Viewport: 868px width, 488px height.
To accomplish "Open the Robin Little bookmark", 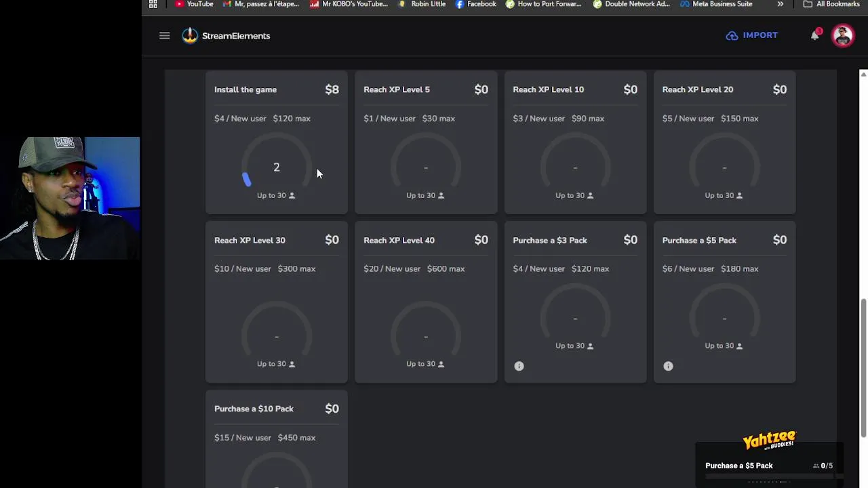I will [x=422, y=4].
